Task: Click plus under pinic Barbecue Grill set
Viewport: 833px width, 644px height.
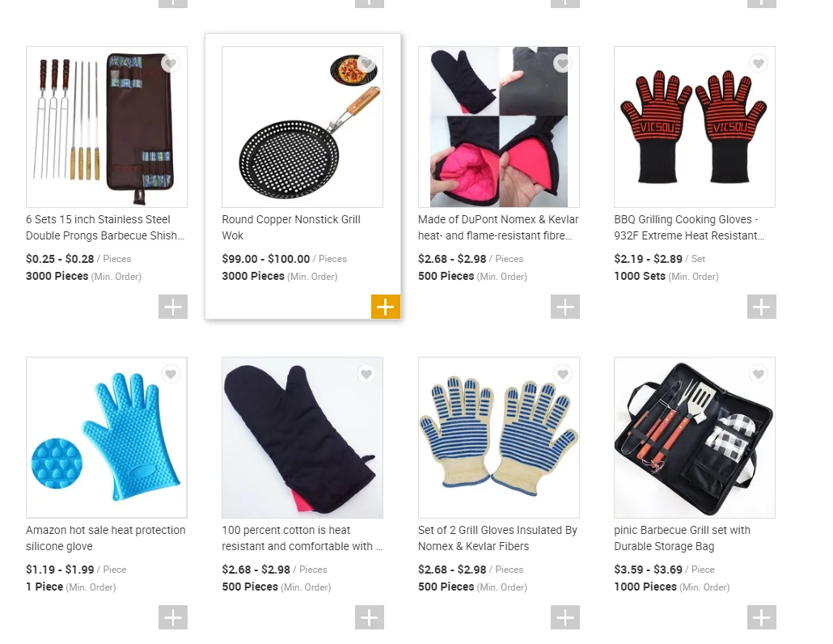Action: coord(761,617)
